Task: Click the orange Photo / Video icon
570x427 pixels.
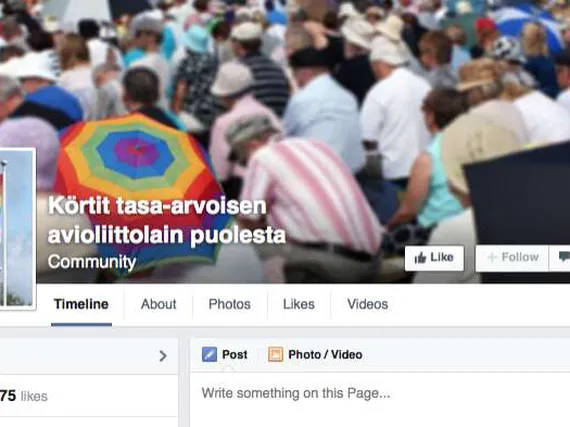Action: (x=276, y=354)
